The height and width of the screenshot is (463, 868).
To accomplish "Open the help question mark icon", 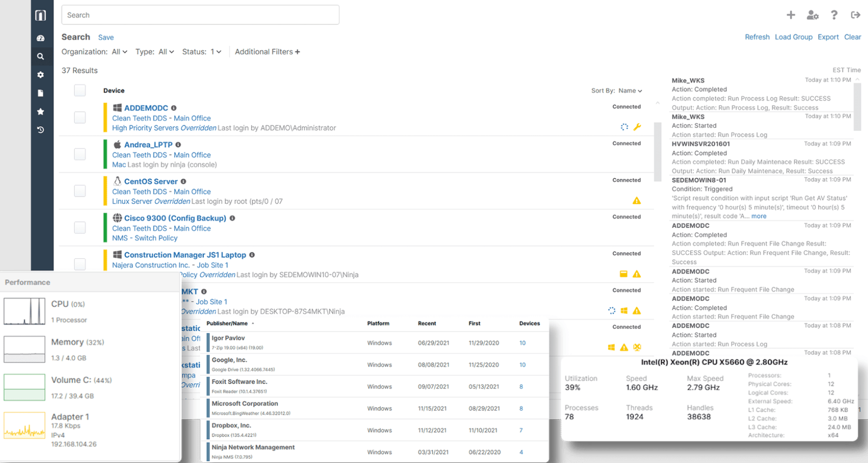I will pos(834,15).
